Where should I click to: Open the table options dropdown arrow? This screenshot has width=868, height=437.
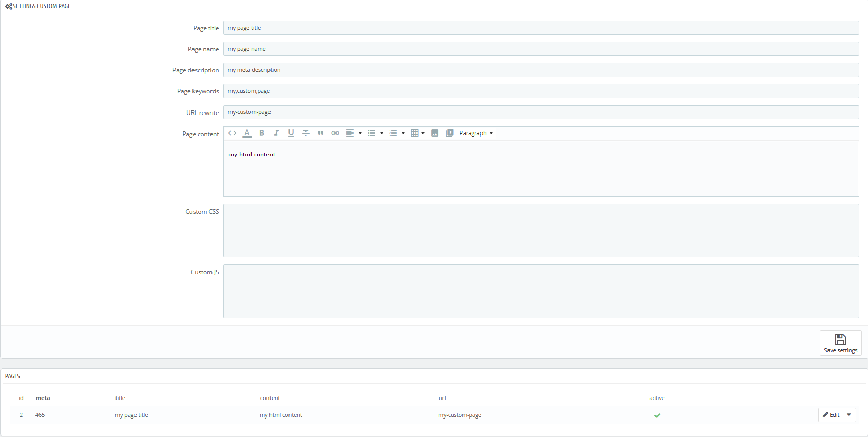(x=423, y=134)
